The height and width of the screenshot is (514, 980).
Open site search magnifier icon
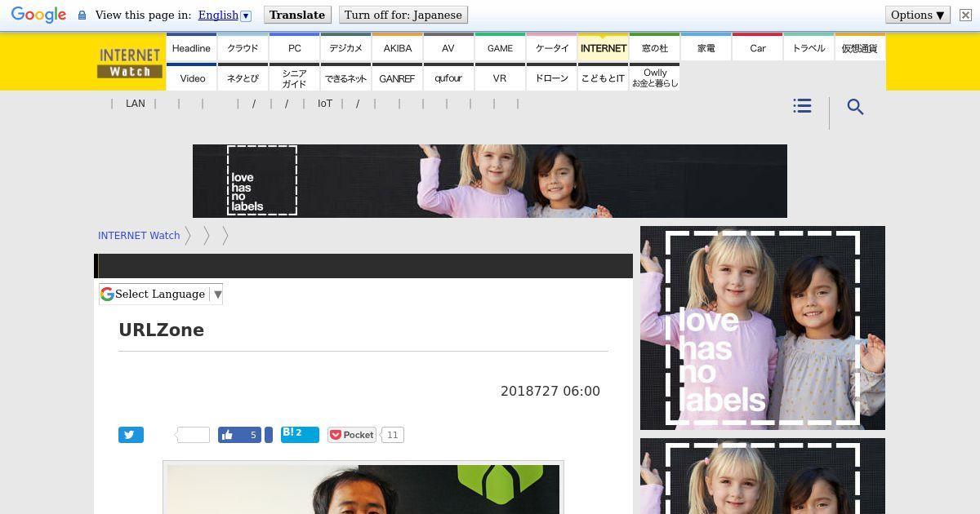855,107
